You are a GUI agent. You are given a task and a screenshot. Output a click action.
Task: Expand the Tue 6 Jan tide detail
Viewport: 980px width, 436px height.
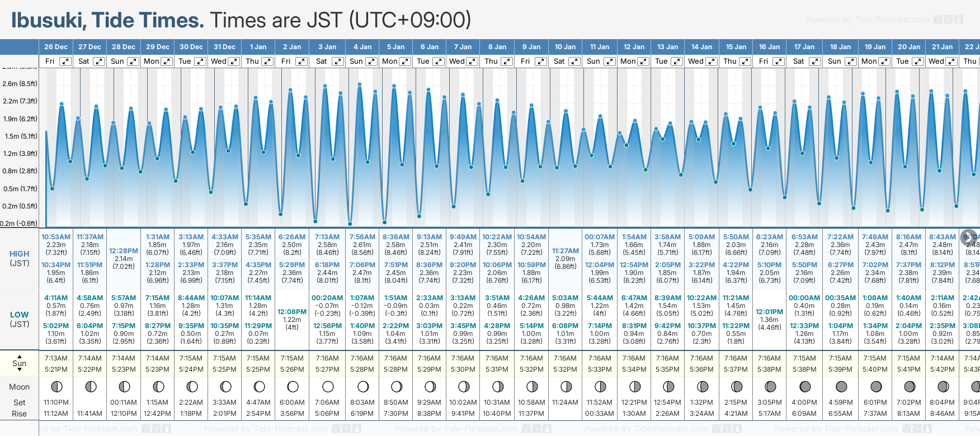(439, 61)
